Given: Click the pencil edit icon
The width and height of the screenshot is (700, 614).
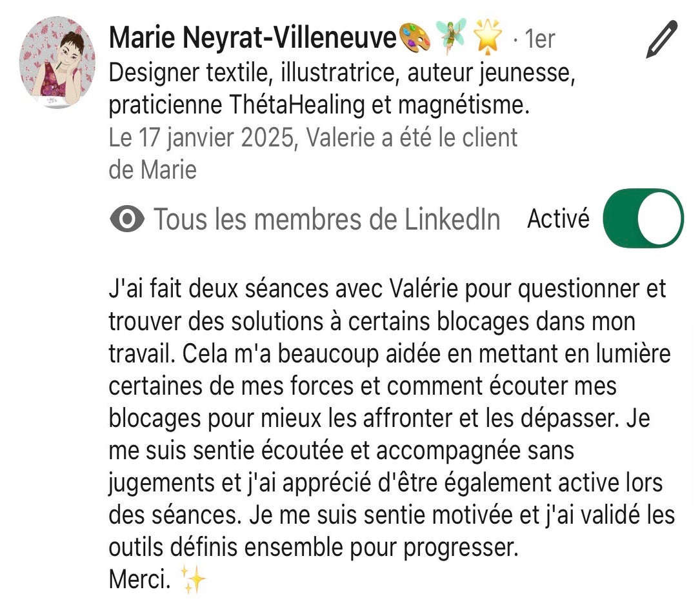Looking at the screenshot, I should point(661,41).
